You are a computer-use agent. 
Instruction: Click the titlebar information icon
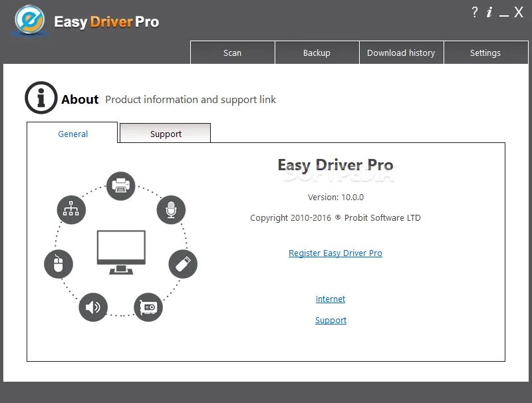click(x=490, y=12)
